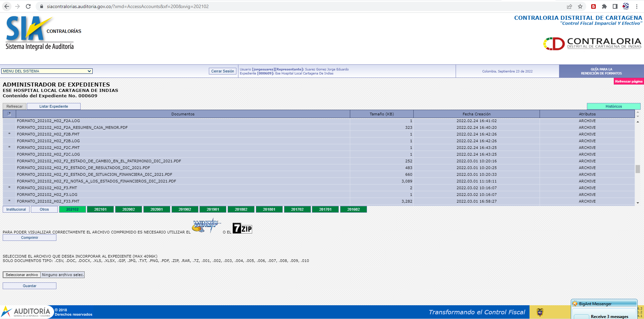Viewport: 644px width, 319px height.
Task: Click the document icon in table header
Action: [x=9, y=114]
